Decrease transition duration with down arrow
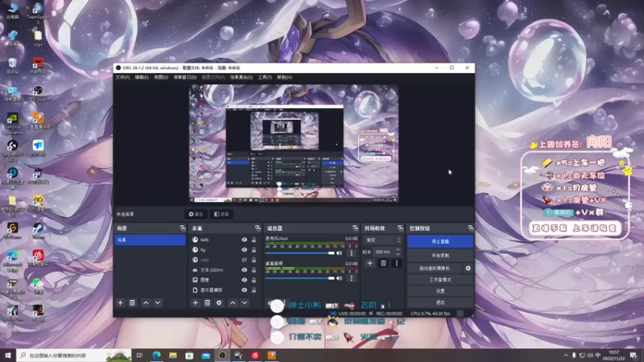 click(x=398, y=254)
